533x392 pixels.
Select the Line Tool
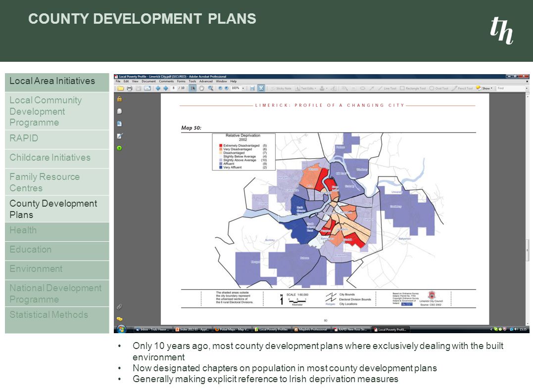pyautogui.click(x=387, y=88)
